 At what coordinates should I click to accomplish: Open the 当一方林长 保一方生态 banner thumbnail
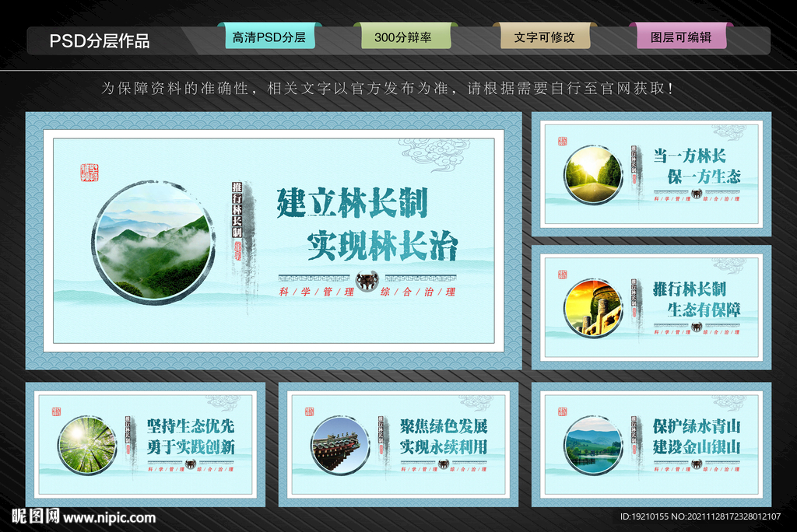(x=651, y=173)
